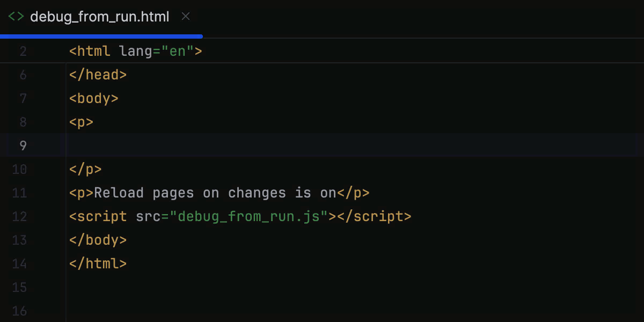Click the closing </head> tag
Viewport: 644px width, 322px height.
pyautogui.click(x=98, y=75)
